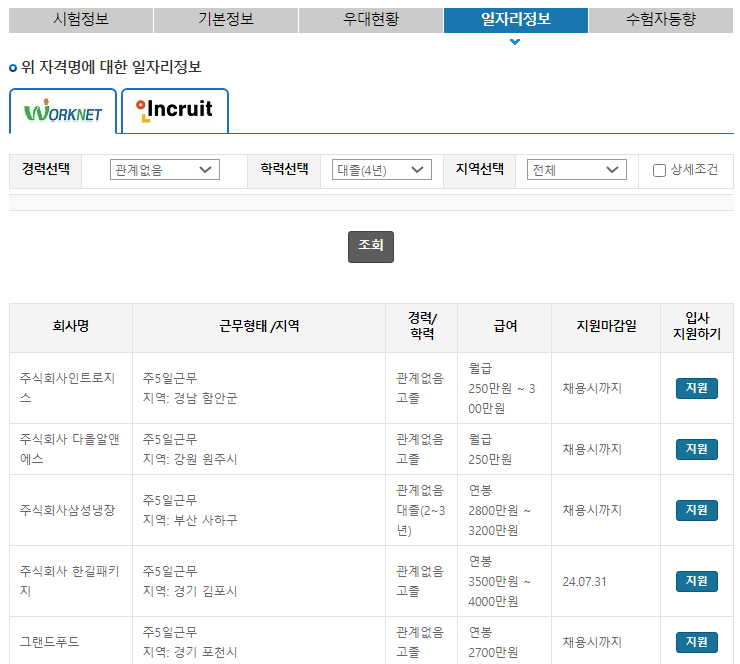Click 지원 for 그랜드푸드
Screen dimensions: 740x664
tap(697, 642)
